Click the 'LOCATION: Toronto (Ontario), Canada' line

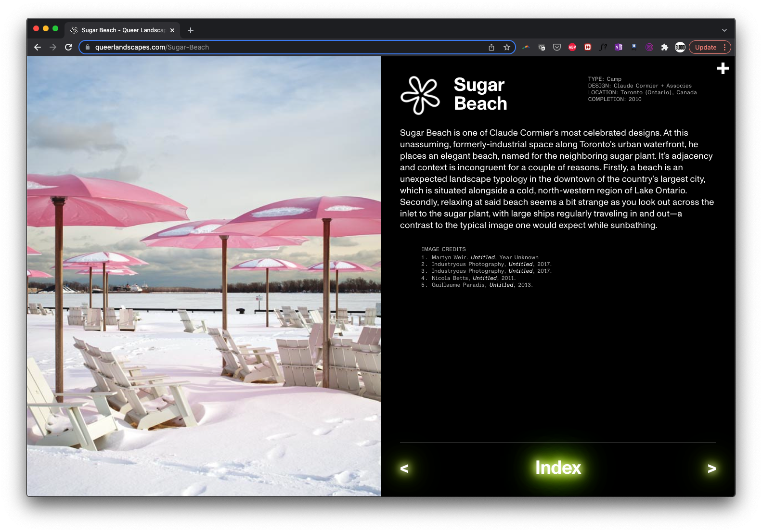pyautogui.click(x=642, y=92)
